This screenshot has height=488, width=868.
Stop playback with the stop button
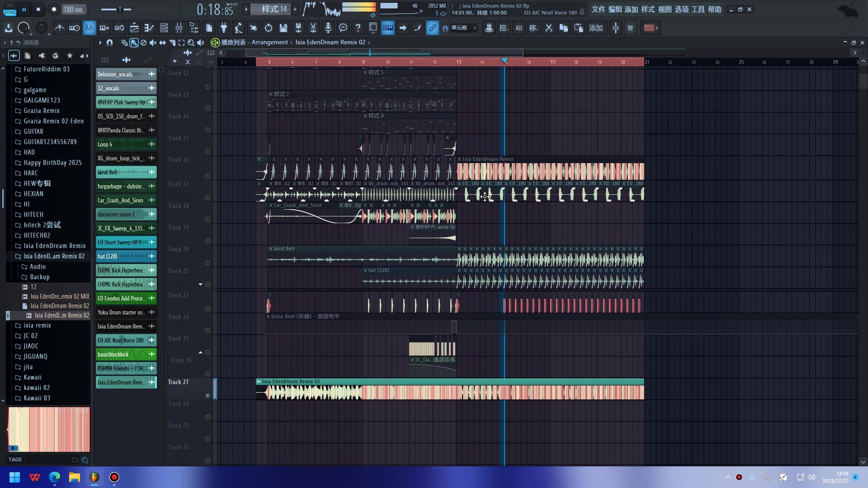[38, 9]
